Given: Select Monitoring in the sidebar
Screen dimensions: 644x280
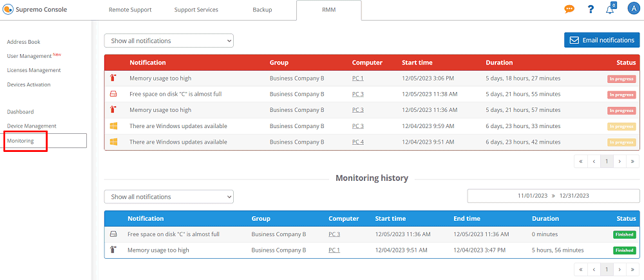Looking at the screenshot, I should (45, 141).
